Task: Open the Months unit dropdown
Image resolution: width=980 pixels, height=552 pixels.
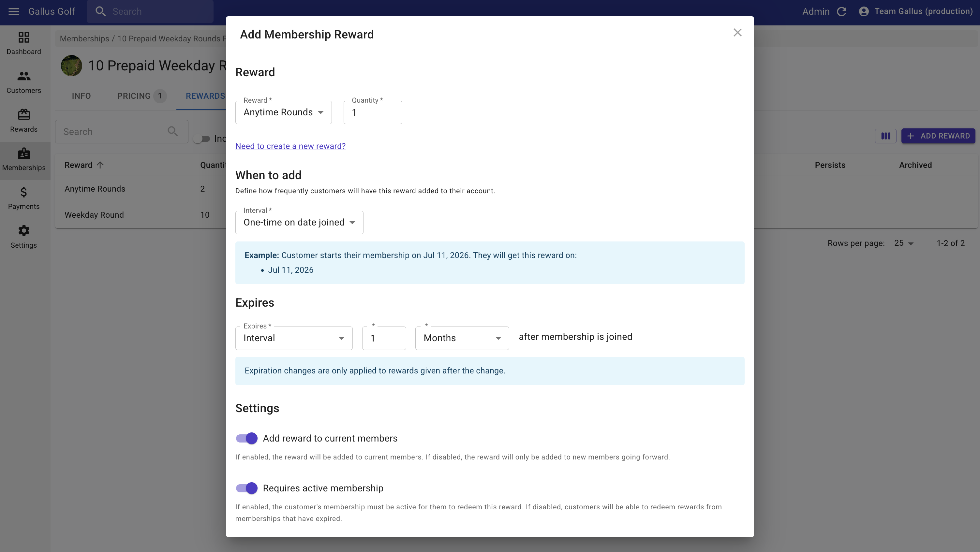Action: (x=462, y=338)
